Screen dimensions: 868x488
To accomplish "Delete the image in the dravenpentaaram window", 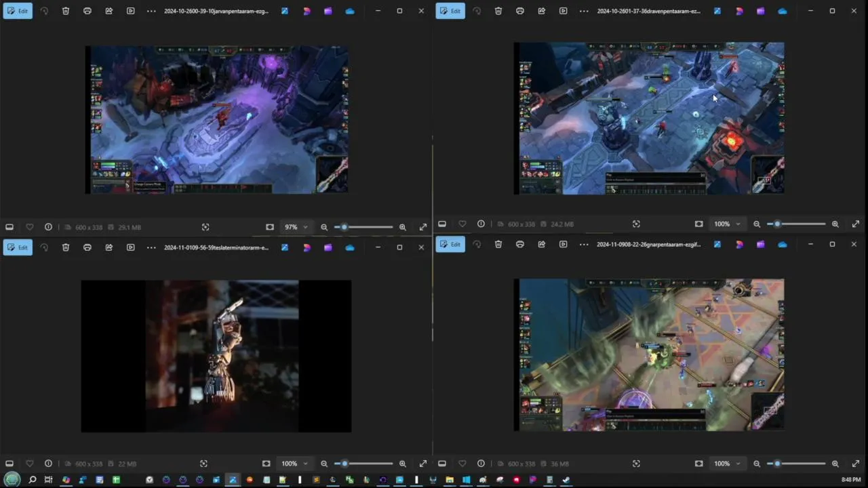I will pyautogui.click(x=498, y=11).
